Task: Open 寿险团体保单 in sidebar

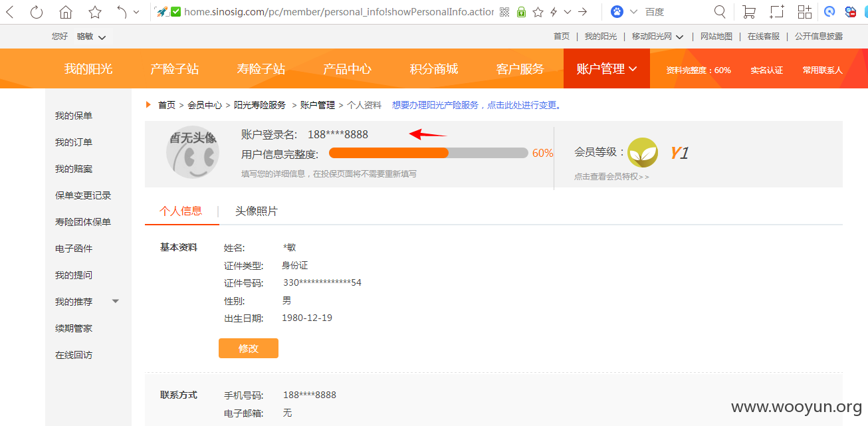Action: coord(83,222)
